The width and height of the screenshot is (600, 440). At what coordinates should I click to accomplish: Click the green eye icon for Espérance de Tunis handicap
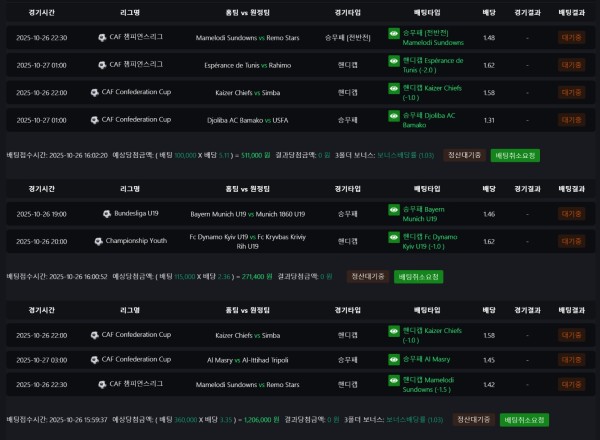[394, 60]
